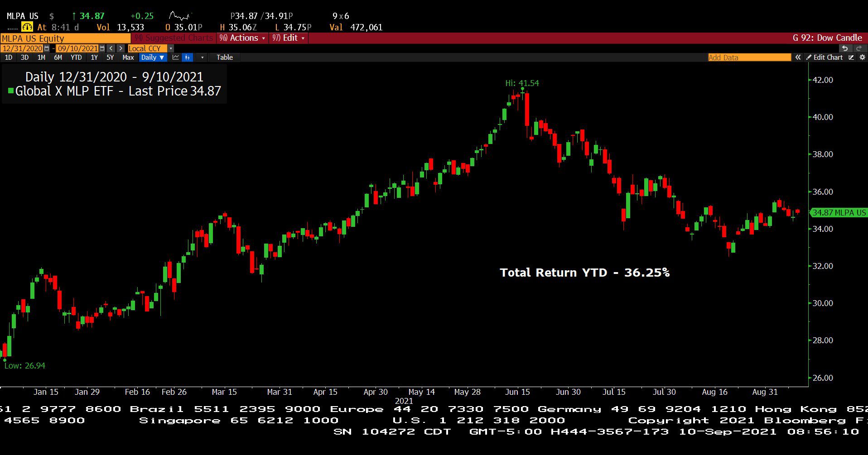Click the Daily 12/31/2020 - 9/10/2021 legend title

pyautogui.click(x=114, y=77)
